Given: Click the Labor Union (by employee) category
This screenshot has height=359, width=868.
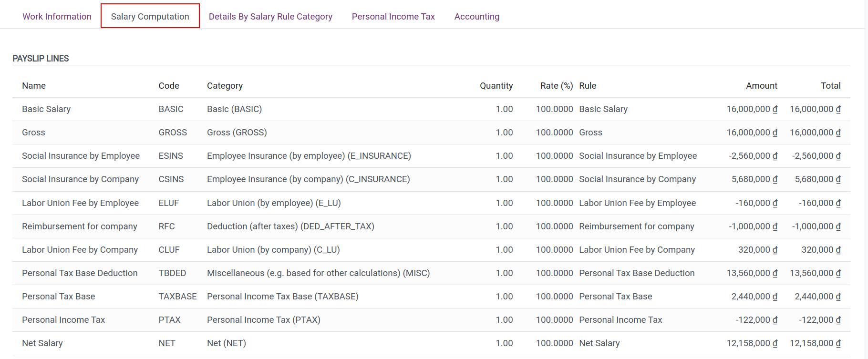Looking at the screenshot, I should (274, 203).
